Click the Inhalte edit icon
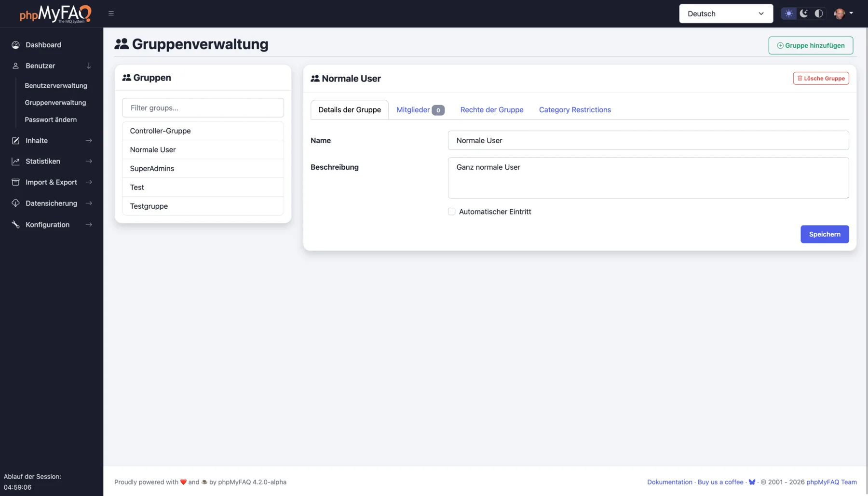 coord(15,141)
